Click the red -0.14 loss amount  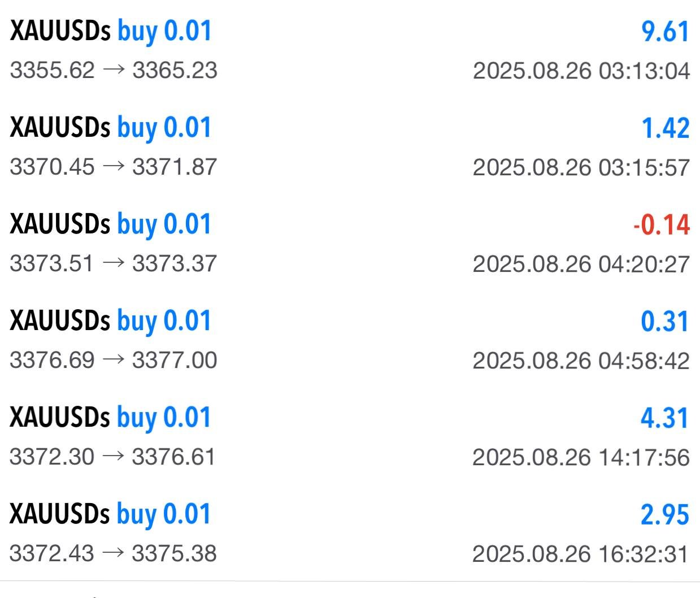[661, 225]
